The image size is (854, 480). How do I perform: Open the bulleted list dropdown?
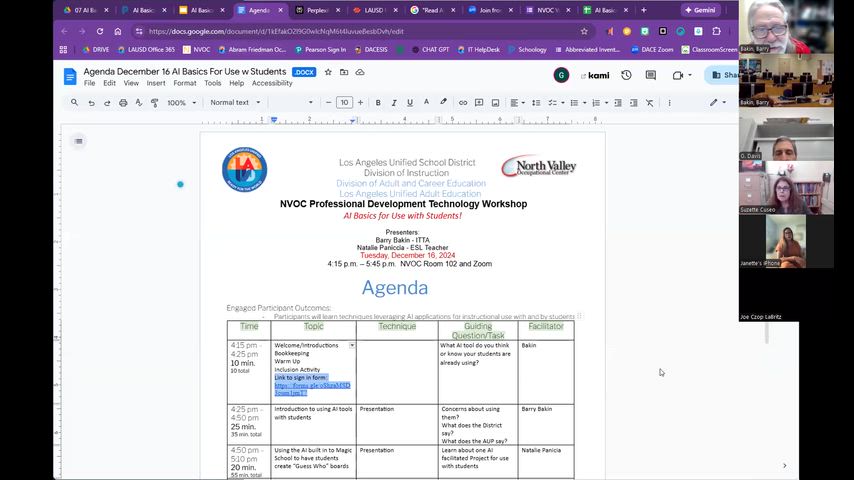(x=578, y=102)
